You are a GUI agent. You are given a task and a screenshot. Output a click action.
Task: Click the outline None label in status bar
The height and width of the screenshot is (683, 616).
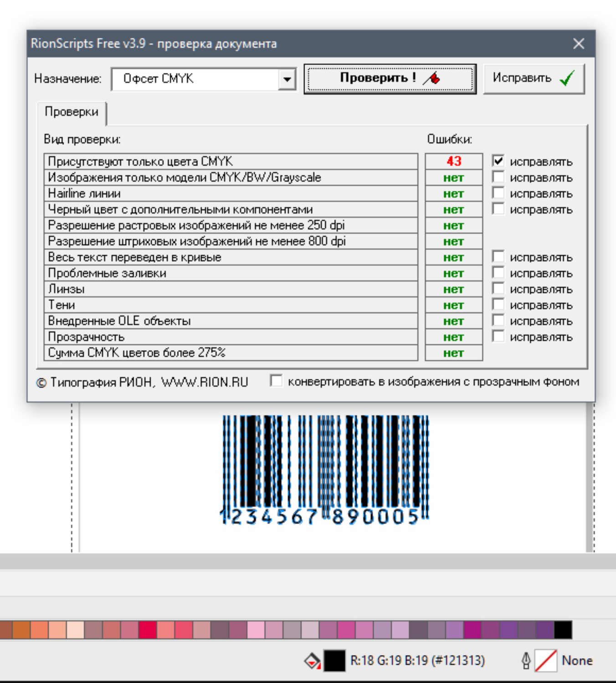577,661
